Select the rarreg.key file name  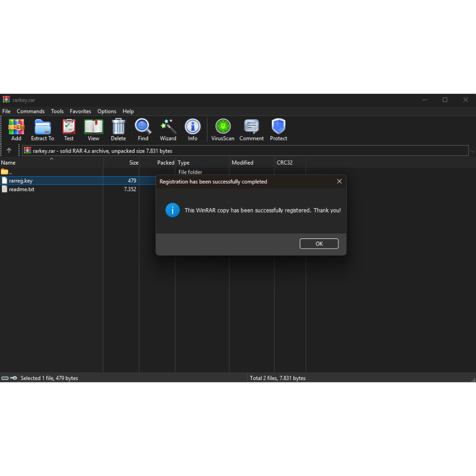point(20,181)
